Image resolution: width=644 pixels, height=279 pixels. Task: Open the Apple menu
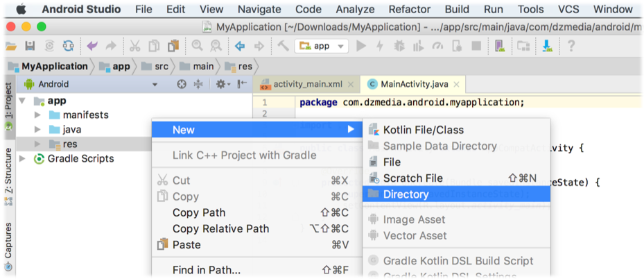pyautogui.click(x=21, y=9)
